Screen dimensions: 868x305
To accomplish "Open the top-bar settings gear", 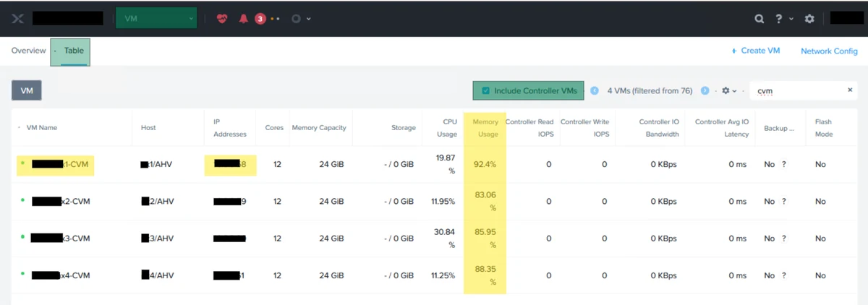I will point(809,19).
